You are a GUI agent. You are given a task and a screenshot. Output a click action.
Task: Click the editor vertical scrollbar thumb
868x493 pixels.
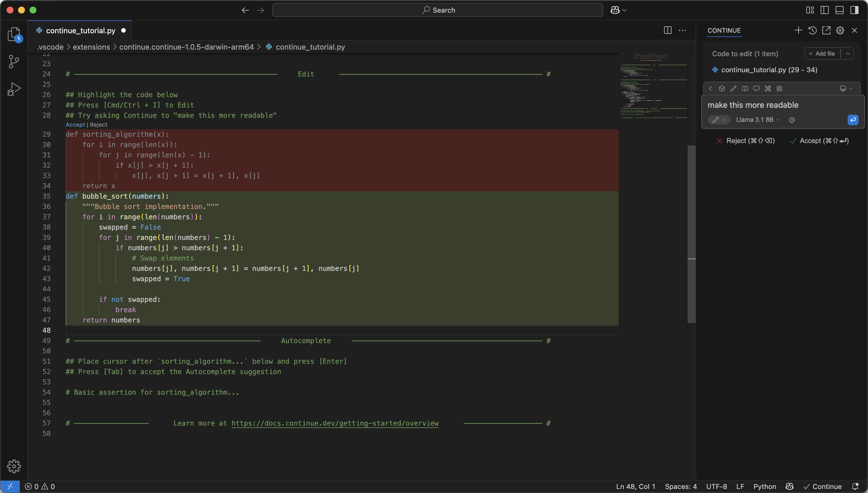click(692, 234)
